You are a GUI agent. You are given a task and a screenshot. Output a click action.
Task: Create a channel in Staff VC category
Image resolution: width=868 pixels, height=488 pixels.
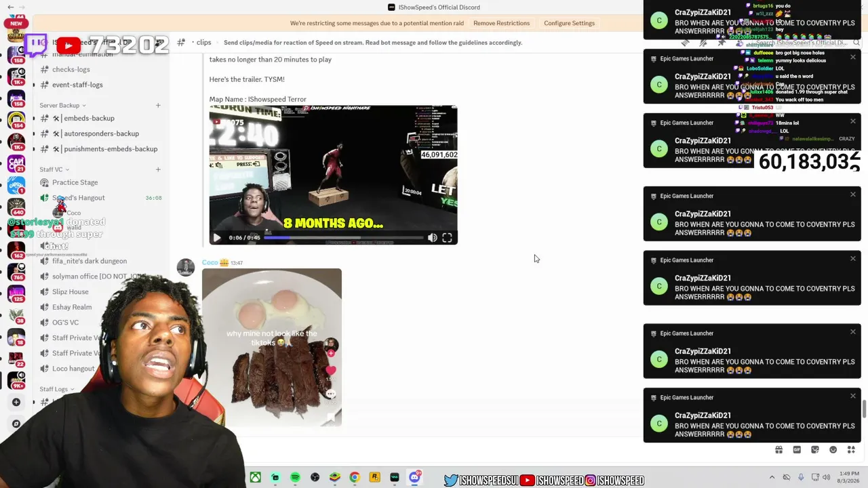click(158, 169)
